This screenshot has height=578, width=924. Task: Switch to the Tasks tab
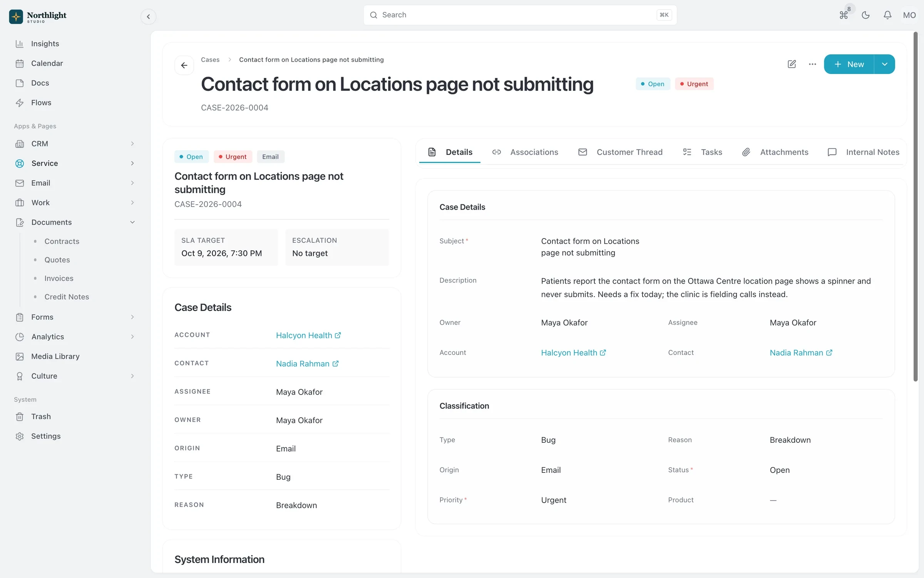point(703,152)
